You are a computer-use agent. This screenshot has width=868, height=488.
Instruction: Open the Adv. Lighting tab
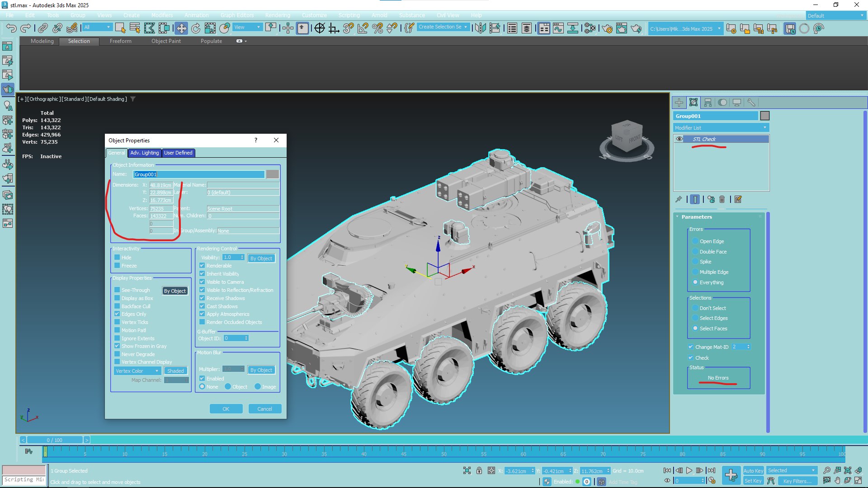pos(145,153)
